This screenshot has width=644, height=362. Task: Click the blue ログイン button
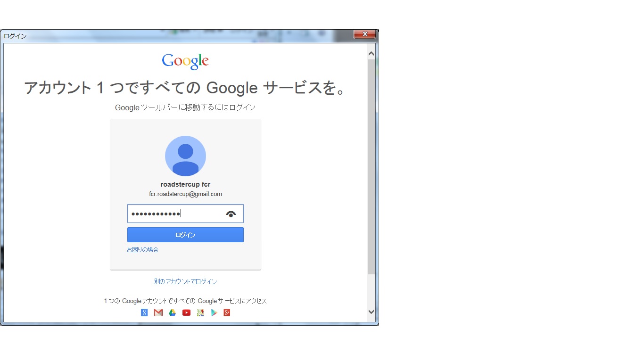click(x=185, y=235)
